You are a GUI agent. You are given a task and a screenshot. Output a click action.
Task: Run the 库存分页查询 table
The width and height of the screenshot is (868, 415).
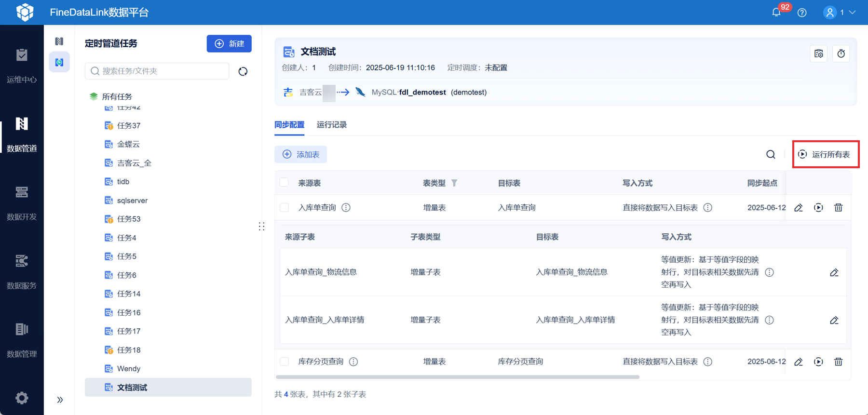pyautogui.click(x=818, y=362)
